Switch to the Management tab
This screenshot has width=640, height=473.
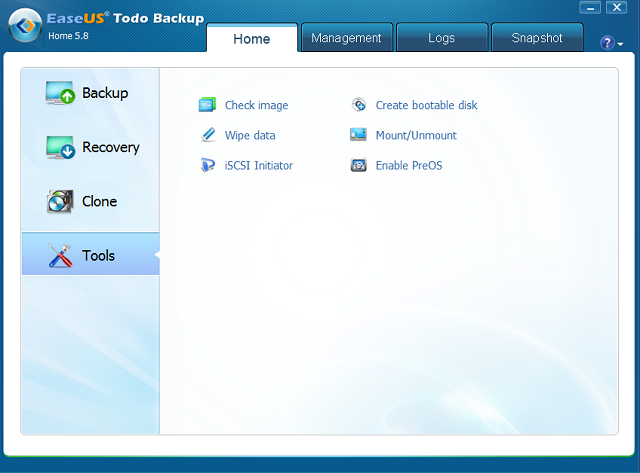pyautogui.click(x=346, y=38)
